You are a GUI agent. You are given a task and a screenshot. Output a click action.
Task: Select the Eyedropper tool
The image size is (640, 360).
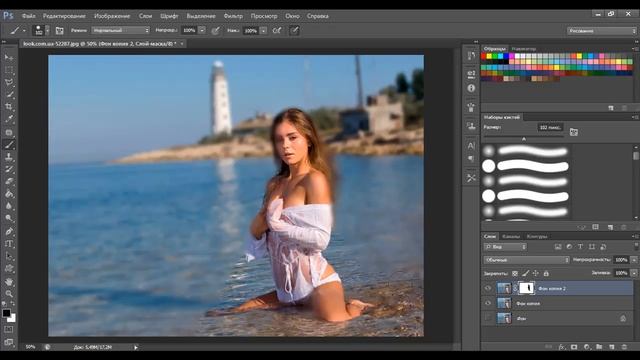pos(9,119)
